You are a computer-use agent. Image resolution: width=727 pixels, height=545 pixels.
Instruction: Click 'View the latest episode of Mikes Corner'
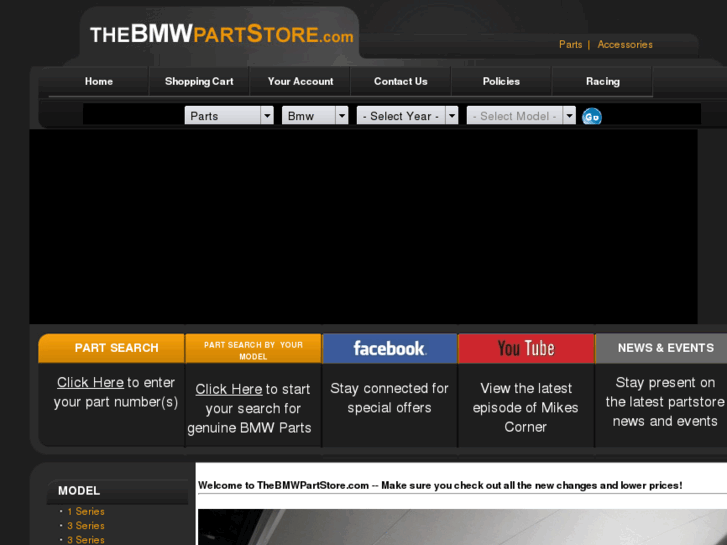click(x=526, y=407)
